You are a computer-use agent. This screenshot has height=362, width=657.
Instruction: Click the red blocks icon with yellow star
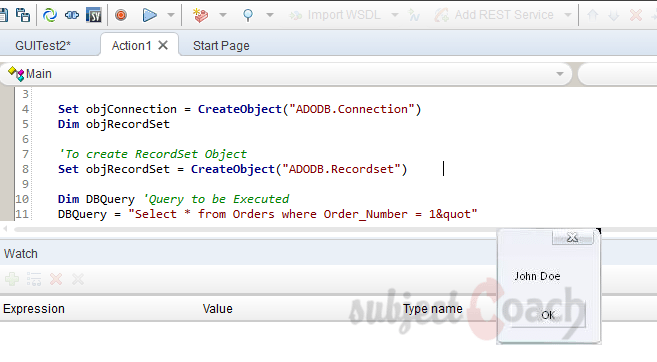point(200,16)
